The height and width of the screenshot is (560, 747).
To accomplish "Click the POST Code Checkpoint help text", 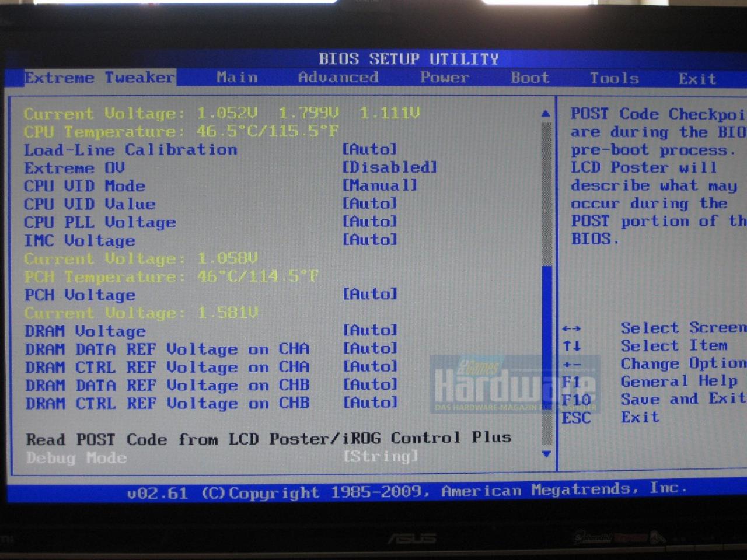I will 658,176.
